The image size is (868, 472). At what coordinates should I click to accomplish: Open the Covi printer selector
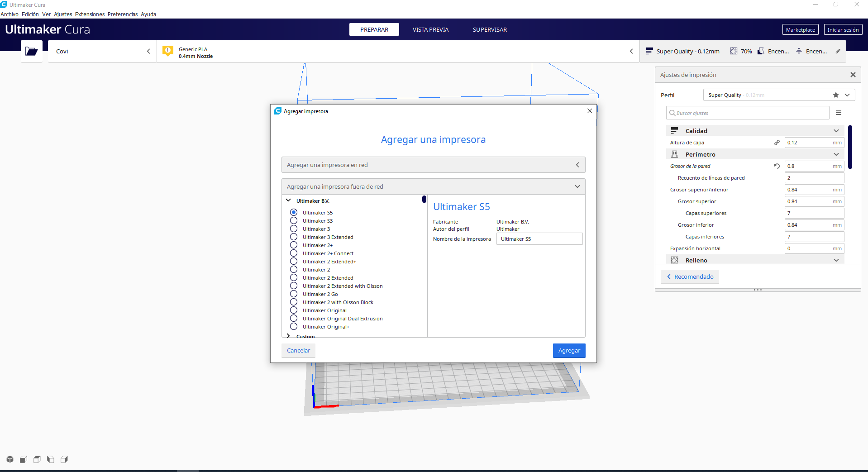(x=102, y=51)
